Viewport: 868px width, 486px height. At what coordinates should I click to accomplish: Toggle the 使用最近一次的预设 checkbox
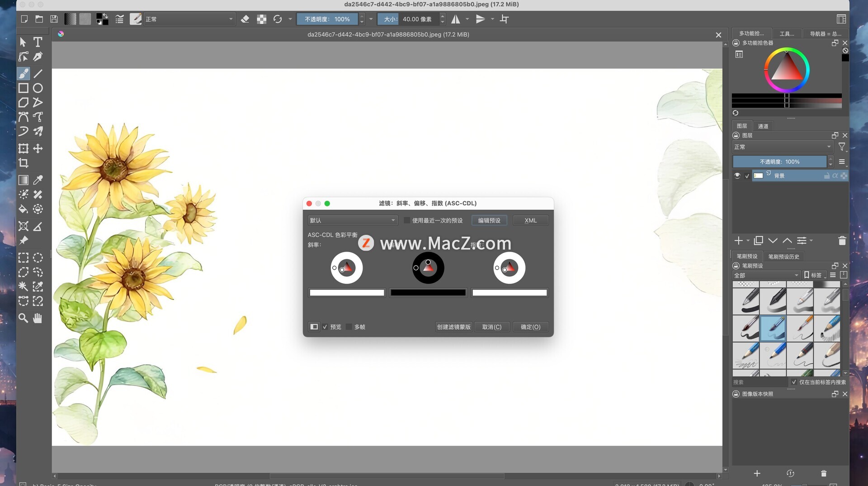pyautogui.click(x=407, y=220)
